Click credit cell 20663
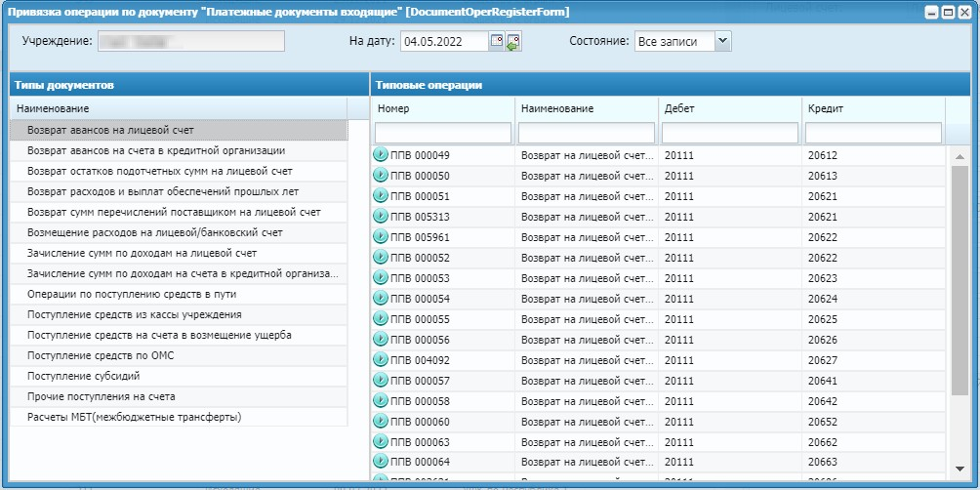Viewport: 980px width, 490px height. pyautogui.click(x=874, y=463)
